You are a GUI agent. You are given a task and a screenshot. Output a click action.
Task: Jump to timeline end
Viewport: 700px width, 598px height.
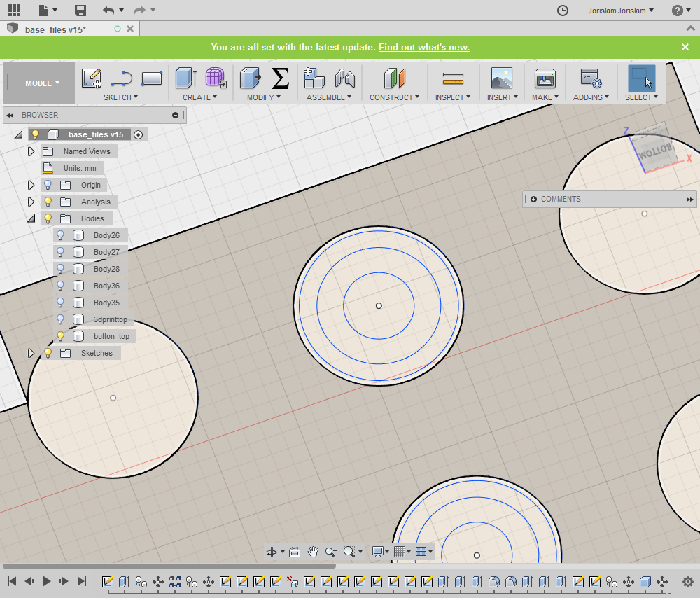82,581
